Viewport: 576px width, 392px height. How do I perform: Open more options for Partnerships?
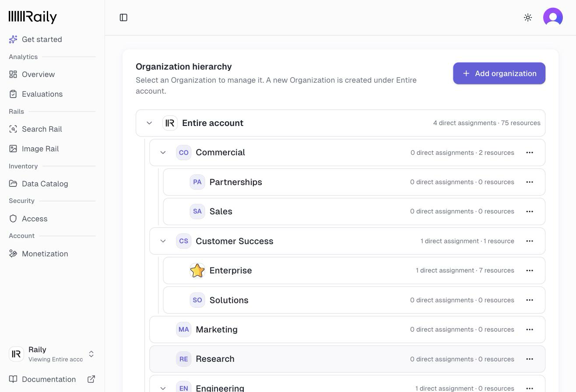[x=530, y=182]
